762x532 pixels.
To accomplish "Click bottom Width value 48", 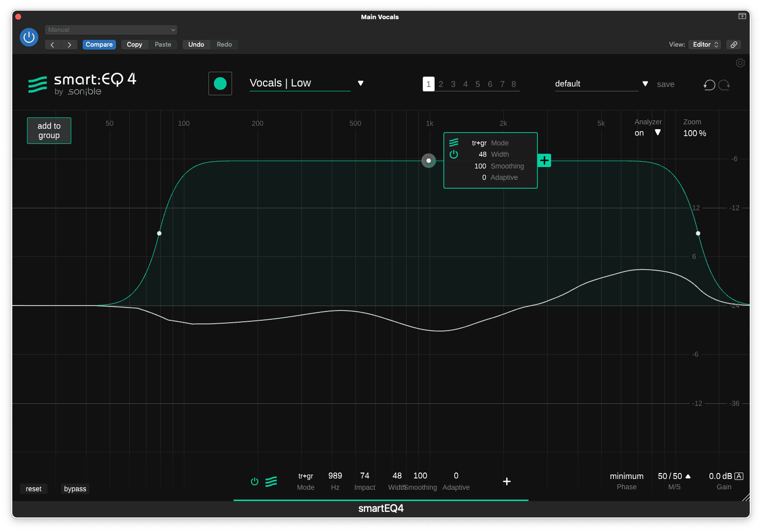I will click(x=397, y=476).
